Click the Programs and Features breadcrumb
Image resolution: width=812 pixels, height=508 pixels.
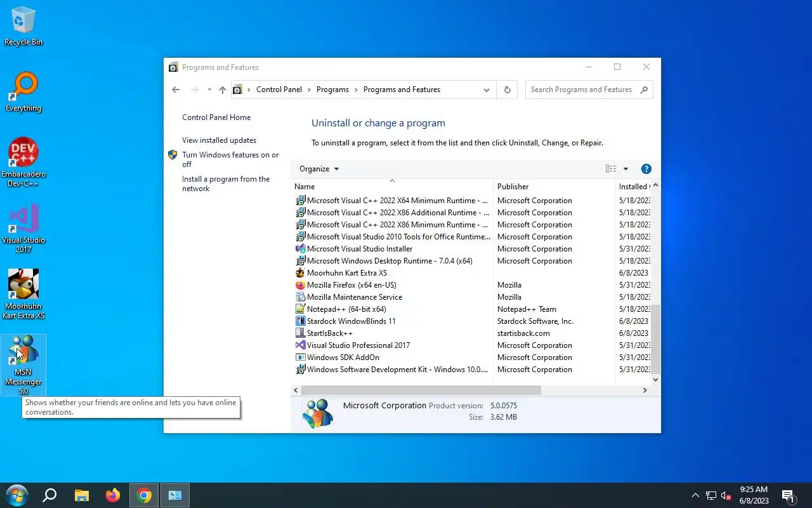coord(402,90)
